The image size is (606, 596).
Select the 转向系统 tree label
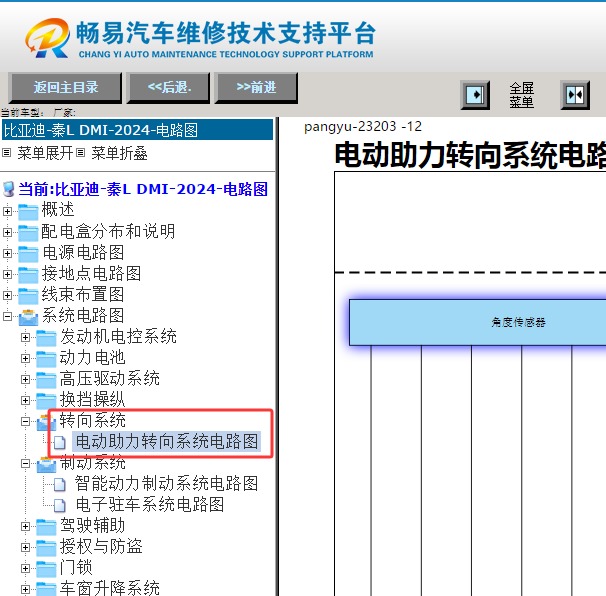tap(92, 420)
